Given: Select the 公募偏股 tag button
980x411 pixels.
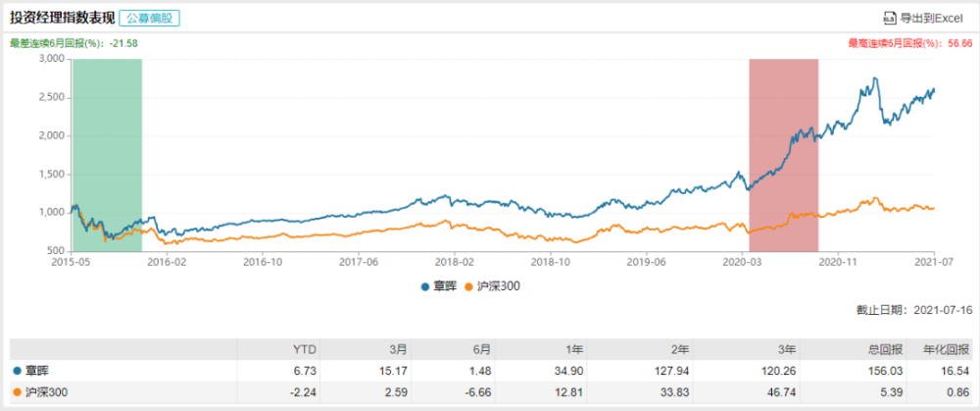Looking at the screenshot, I should click(149, 18).
